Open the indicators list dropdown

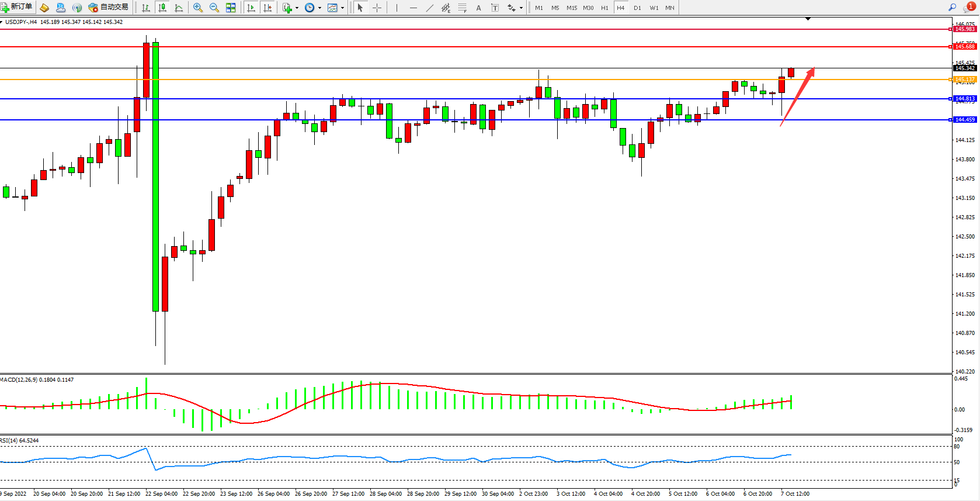pos(290,8)
